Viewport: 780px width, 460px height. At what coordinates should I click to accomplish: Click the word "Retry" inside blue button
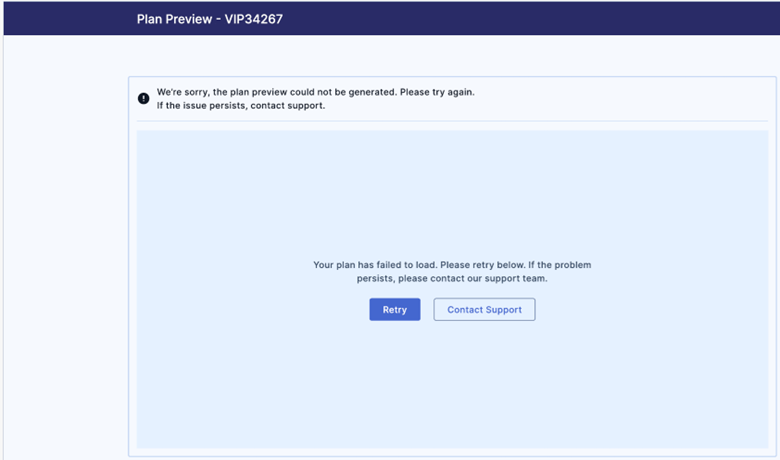pyautogui.click(x=395, y=310)
